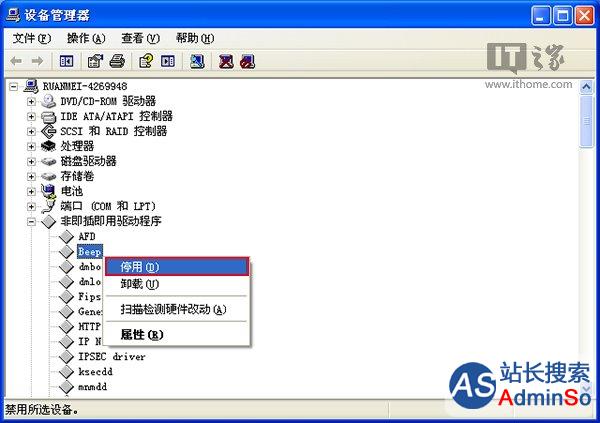Select the IPSEC driver entry
600x423 pixels.
(112, 357)
